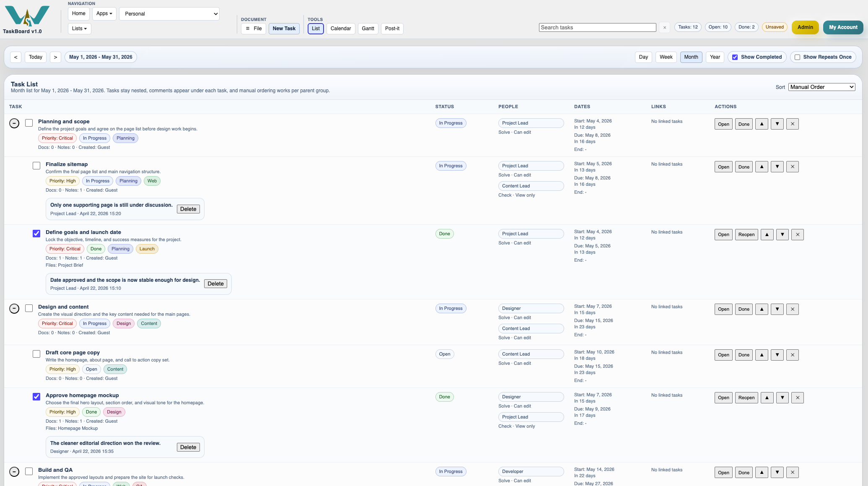
Task: Collapse the Planning and scope group
Action: coord(14,123)
